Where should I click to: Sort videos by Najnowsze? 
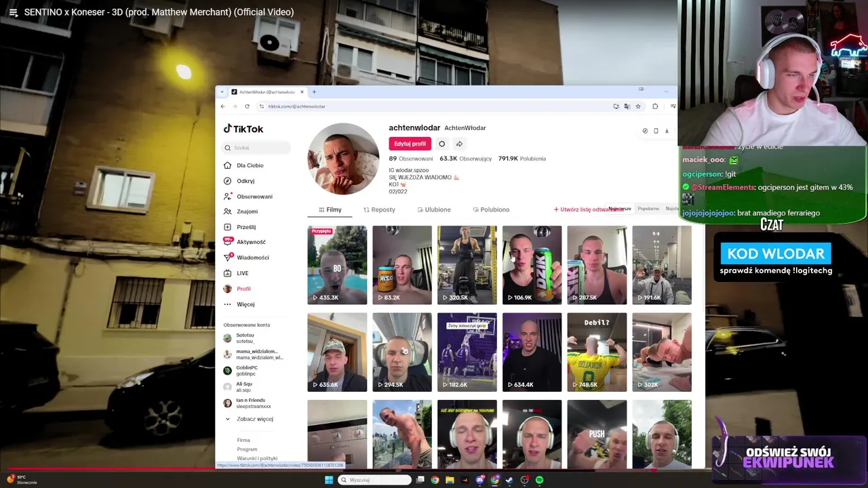620,209
